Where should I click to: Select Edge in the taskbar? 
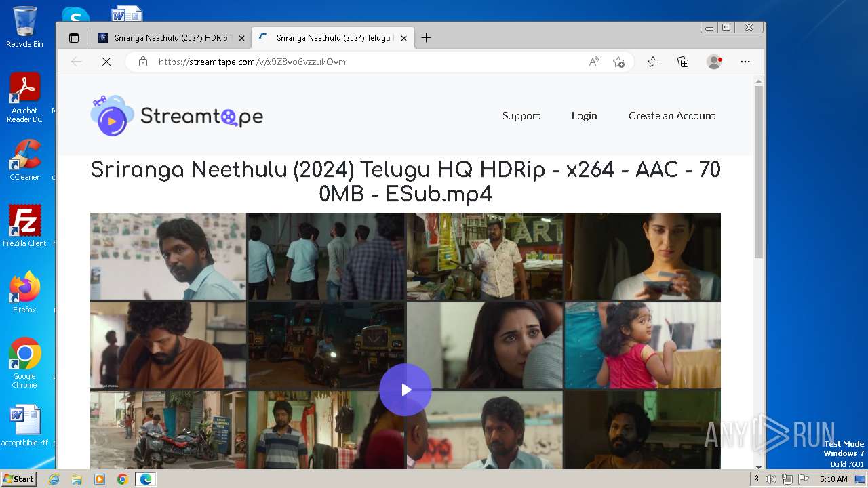145,479
